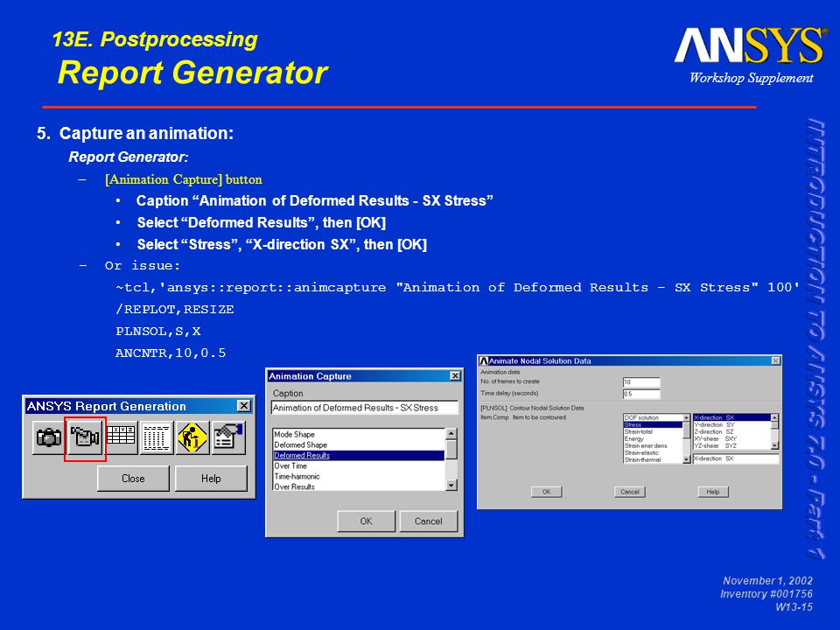Select Deformed Shape in the animation list
840x630 pixels.
[x=359, y=444]
